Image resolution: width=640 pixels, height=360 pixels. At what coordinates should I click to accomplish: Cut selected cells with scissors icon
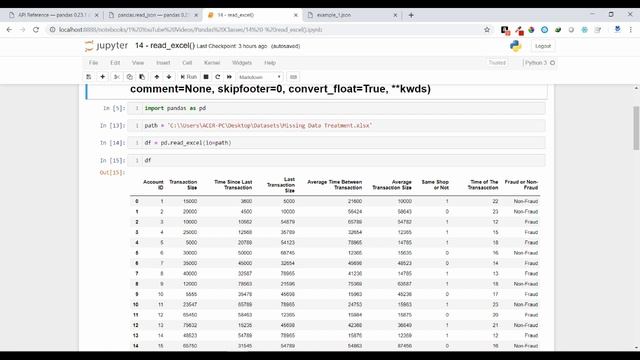[117, 77]
